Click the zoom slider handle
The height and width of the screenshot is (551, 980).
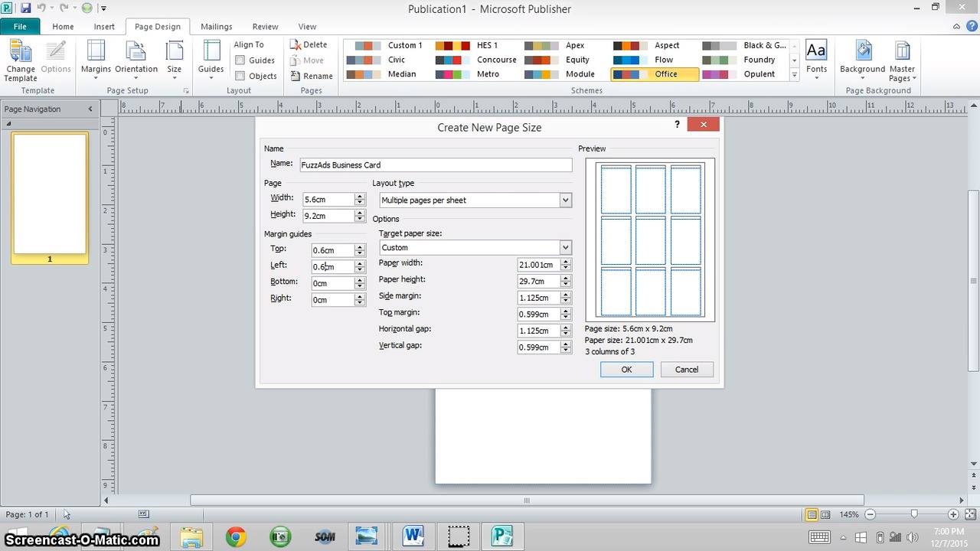pyautogui.click(x=914, y=514)
